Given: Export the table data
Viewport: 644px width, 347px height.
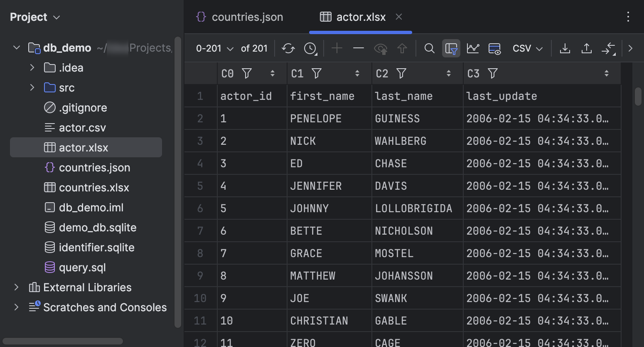Looking at the screenshot, I should coord(565,48).
